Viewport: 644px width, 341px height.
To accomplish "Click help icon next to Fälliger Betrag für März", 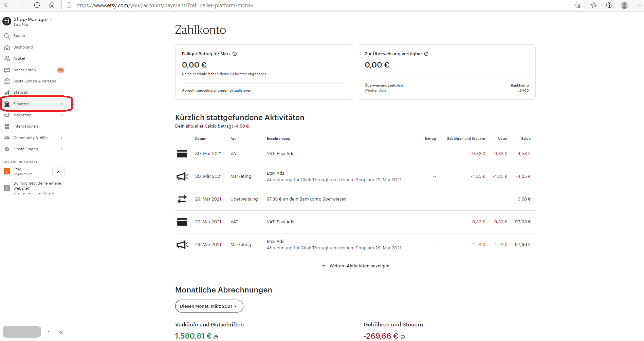I will pos(235,54).
